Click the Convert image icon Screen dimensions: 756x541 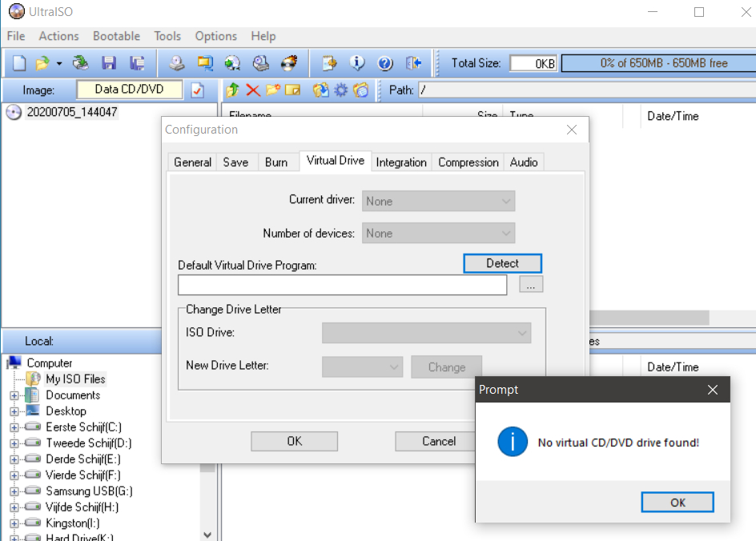pos(232,63)
